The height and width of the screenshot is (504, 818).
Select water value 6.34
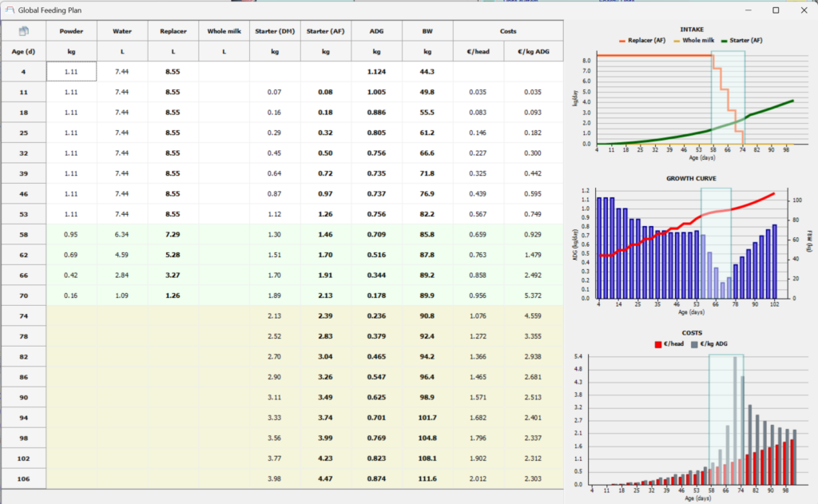tap(122, 235)
